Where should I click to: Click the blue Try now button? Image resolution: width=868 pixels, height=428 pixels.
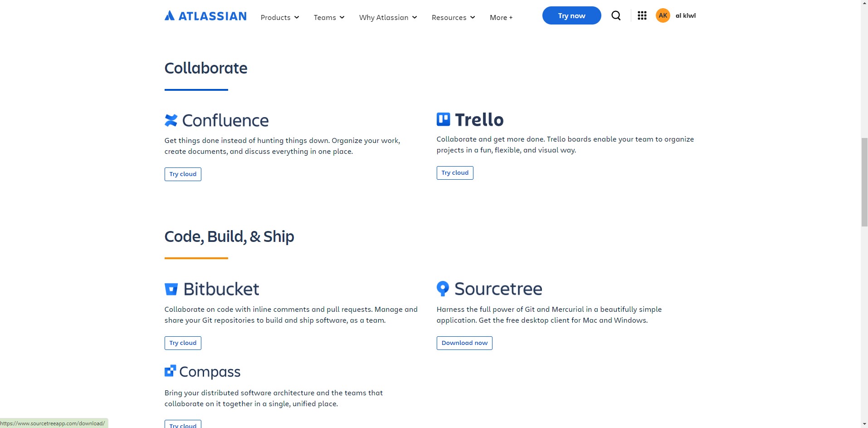(571, 15)
